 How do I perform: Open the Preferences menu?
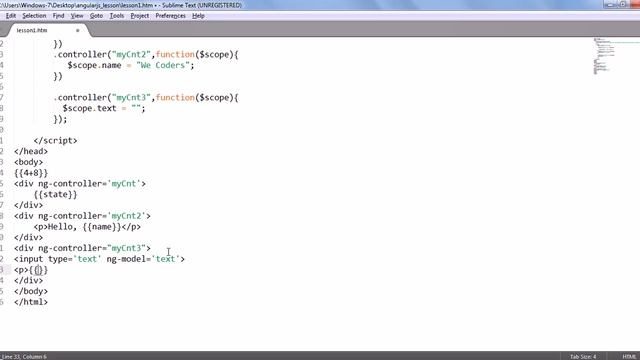click(x=170, y=16)
